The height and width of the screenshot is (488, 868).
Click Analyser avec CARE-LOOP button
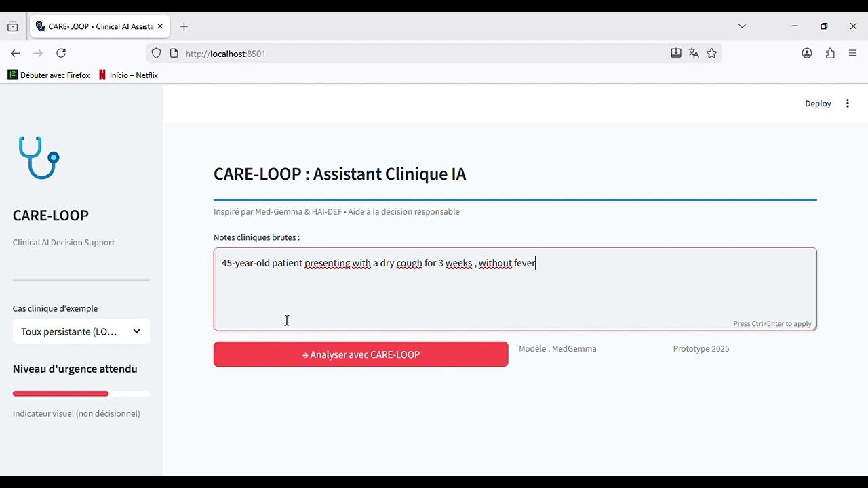[361, 354]
